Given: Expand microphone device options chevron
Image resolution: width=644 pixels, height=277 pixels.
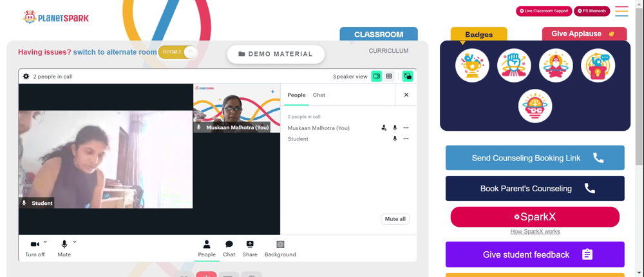Looking at the screenshot, I should tap(74, 242).
